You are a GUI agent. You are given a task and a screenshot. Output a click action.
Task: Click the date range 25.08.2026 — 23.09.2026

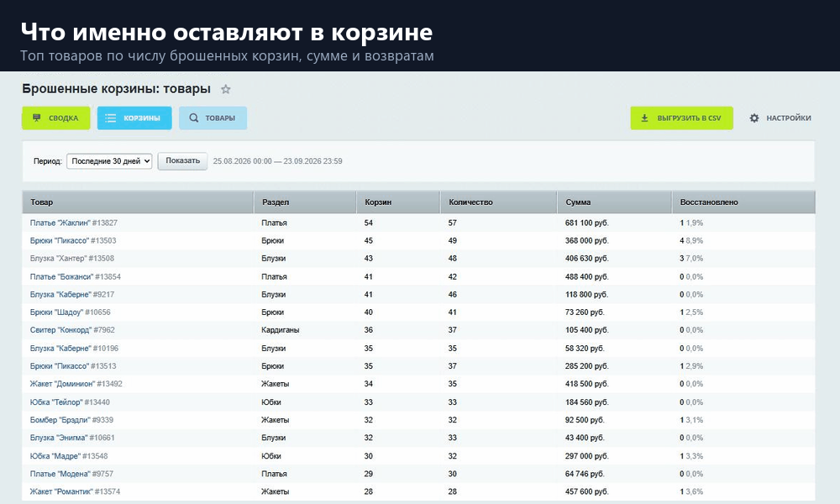(277, 160)
